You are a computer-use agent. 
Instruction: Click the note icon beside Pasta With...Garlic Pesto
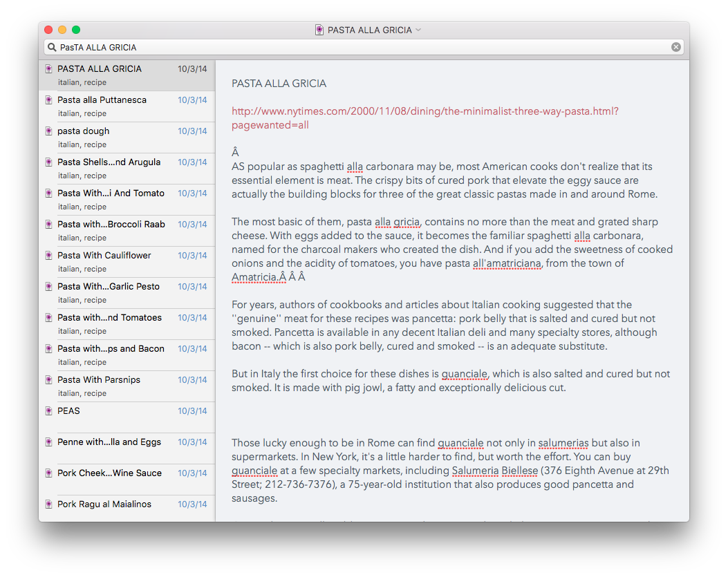click(x=49, y=286)
